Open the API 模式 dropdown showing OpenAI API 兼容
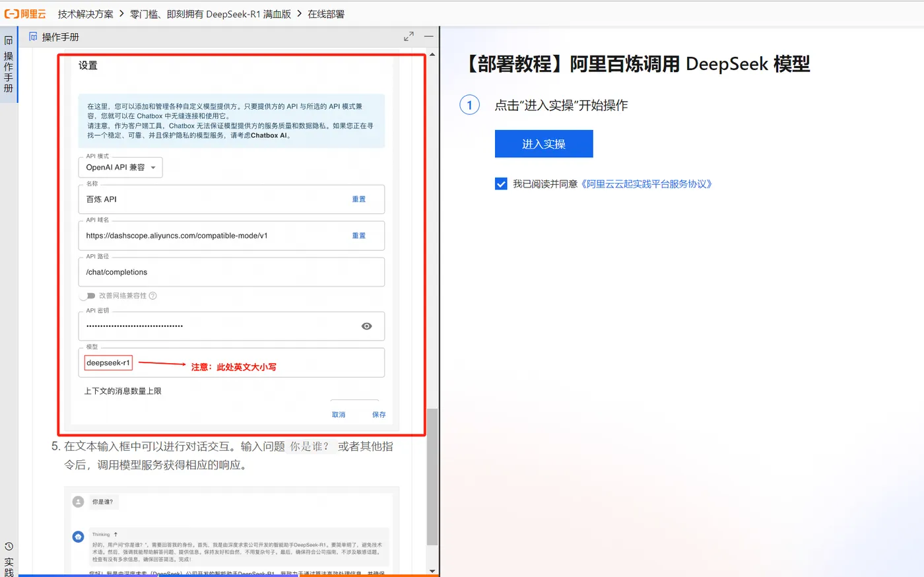The image size is (924, 577). tap(120, 168)
